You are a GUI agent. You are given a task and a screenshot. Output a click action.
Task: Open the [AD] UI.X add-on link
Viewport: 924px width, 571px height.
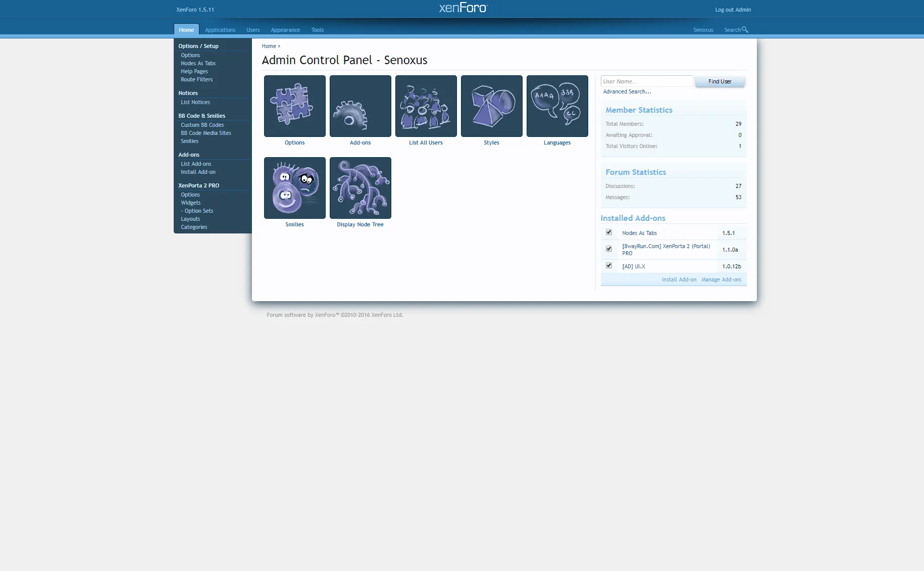pyautogui.click(x=634, y=267)
